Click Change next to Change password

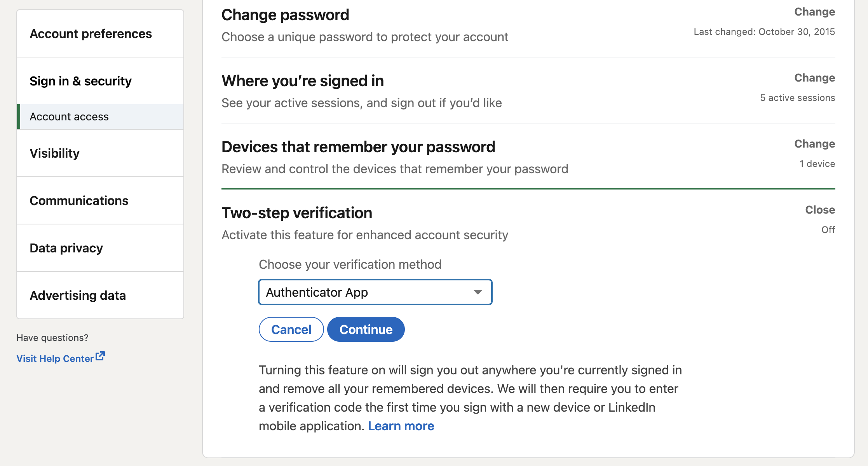point(814,12)
